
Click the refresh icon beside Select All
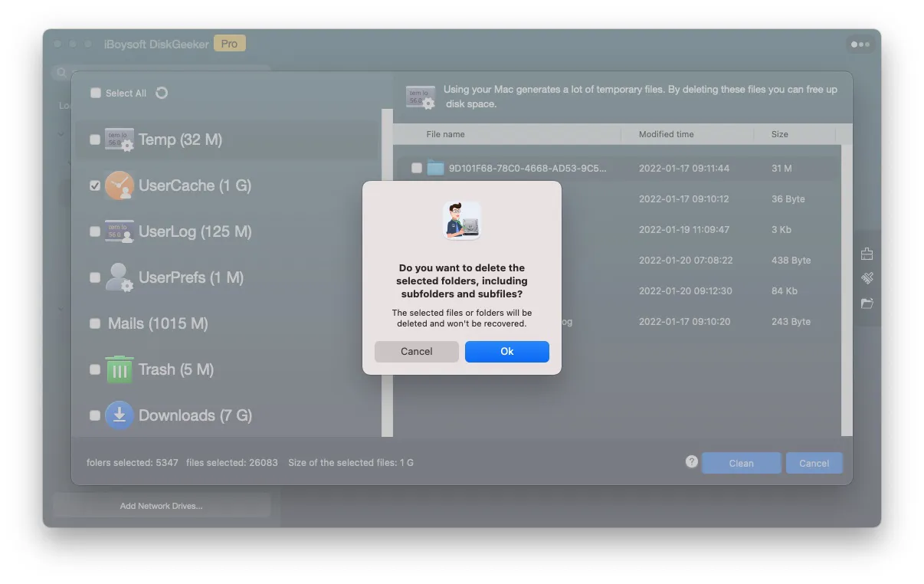(162, 93)
